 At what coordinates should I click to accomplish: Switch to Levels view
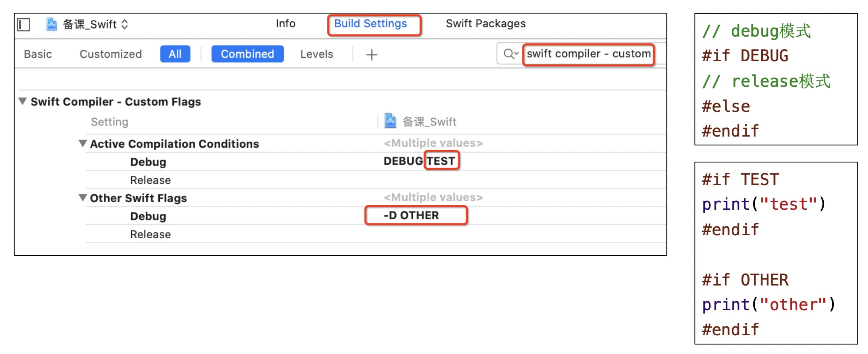click(x=316, y=54)
